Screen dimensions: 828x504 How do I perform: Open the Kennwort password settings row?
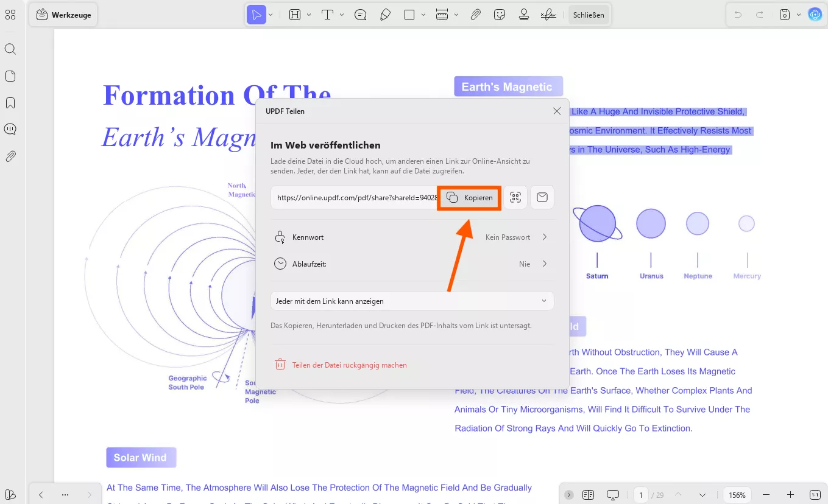point(412,237)
